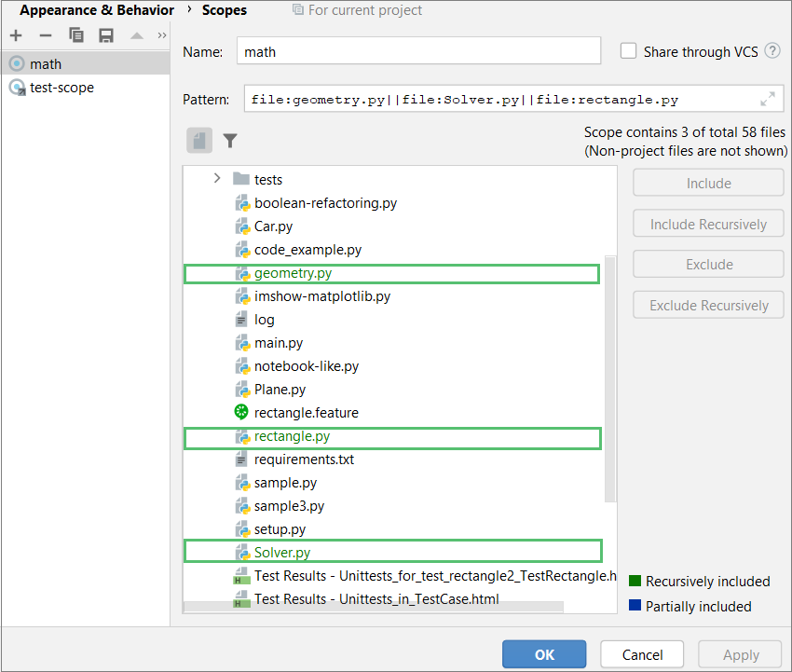Select the math scope in the list
The height and width of the screenshot is (672, 792).
tap(42, 63)
